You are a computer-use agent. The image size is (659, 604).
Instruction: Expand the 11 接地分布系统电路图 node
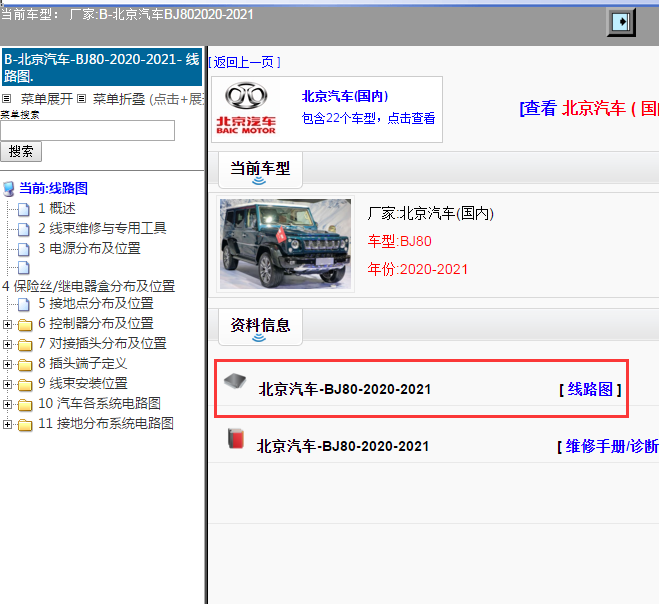pos(7,425)
